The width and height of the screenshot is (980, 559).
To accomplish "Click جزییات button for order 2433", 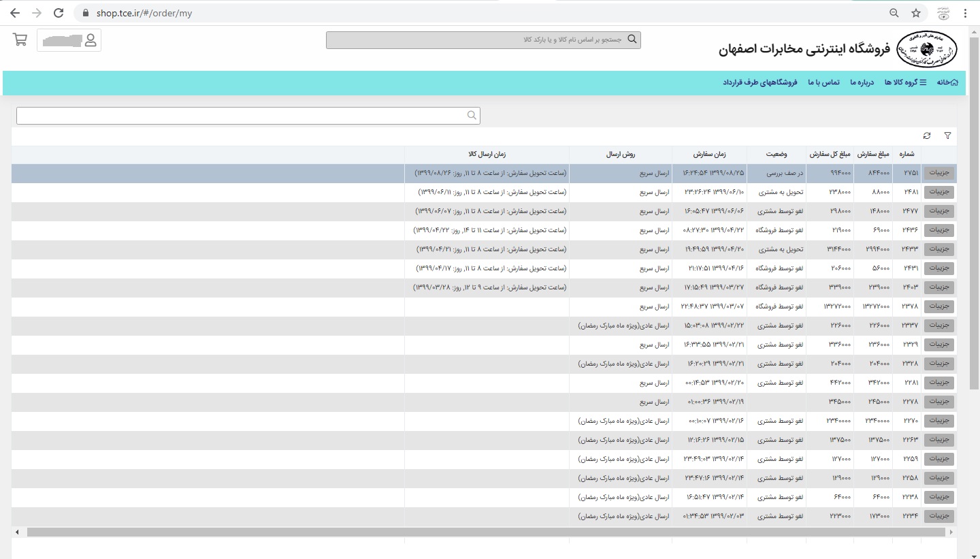I will [x=938, y=250].
